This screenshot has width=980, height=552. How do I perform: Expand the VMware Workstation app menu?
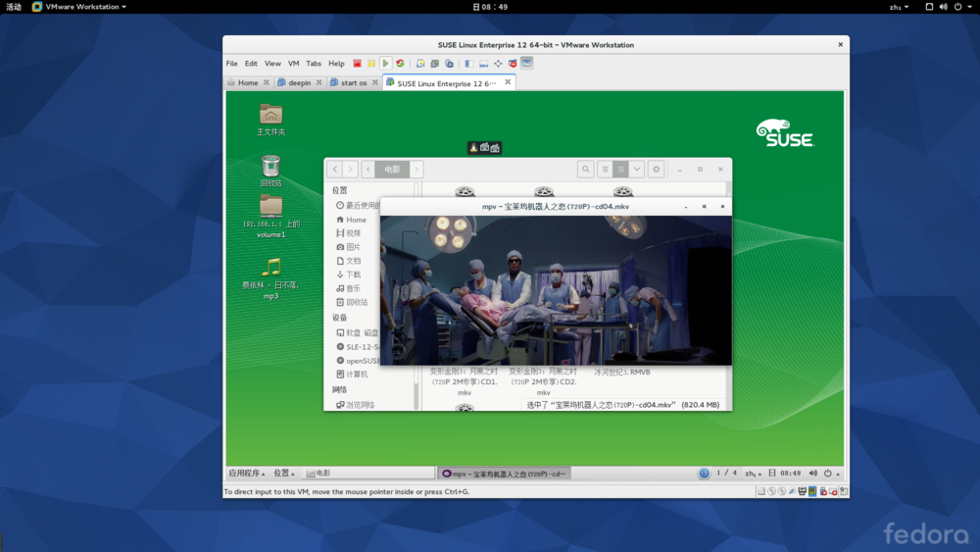81,7
